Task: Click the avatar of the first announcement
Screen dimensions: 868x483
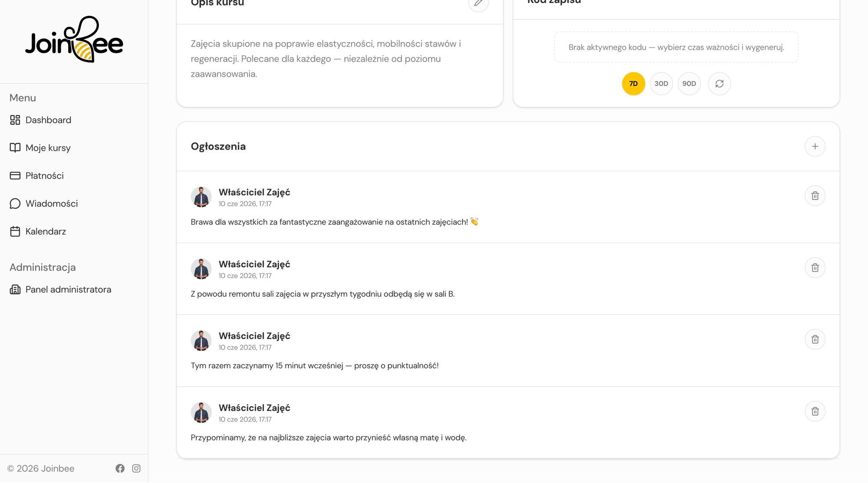Action: pyautogui.click(x=201, y=197)
